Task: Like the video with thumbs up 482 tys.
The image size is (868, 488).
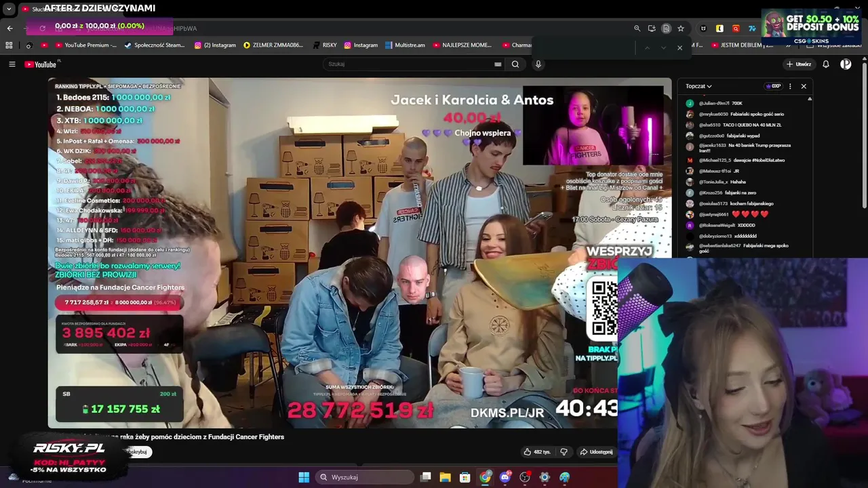Action: click(x=536, y=452)
